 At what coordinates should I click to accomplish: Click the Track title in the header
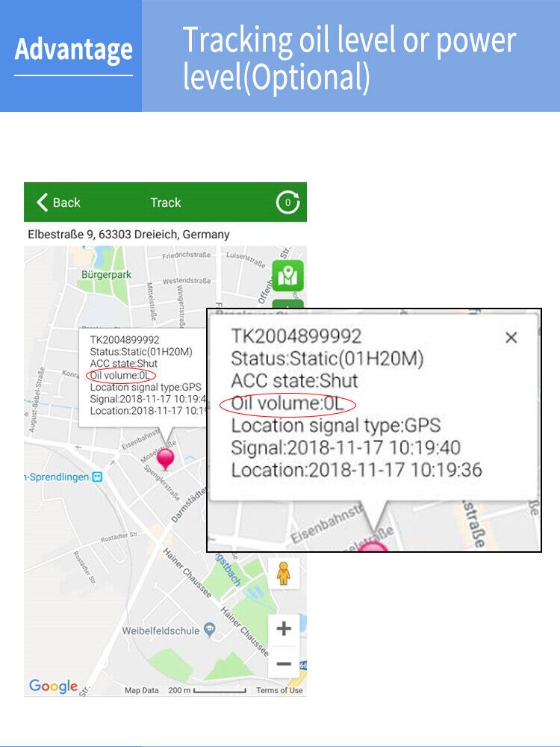[165, 202]
